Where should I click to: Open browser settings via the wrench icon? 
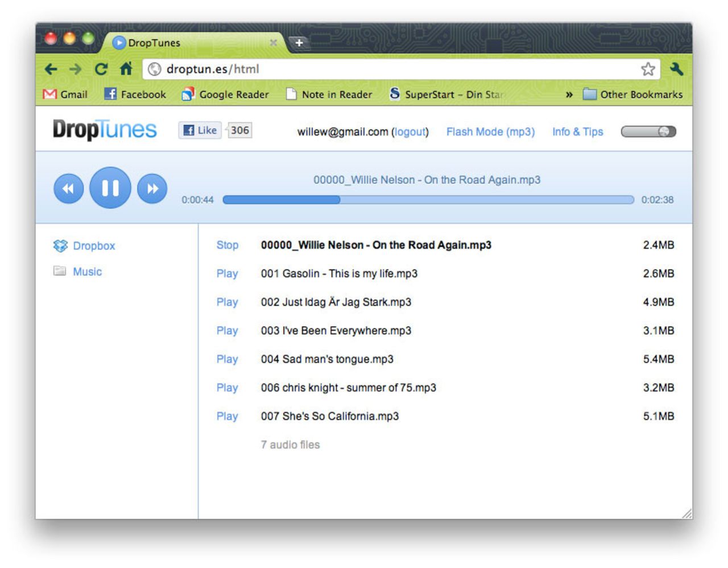pyautogui.click(x=677, y=69)
